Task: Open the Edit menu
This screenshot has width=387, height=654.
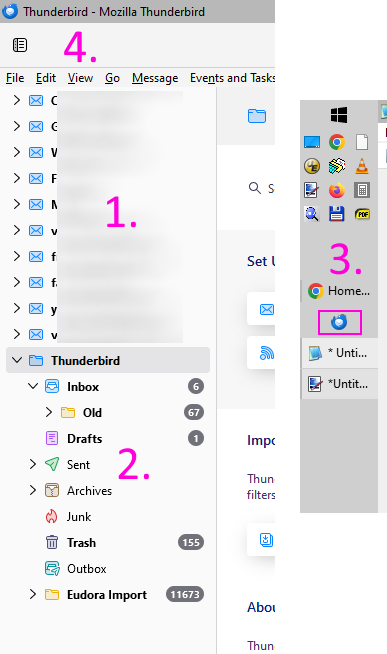Action: [46, 78]
